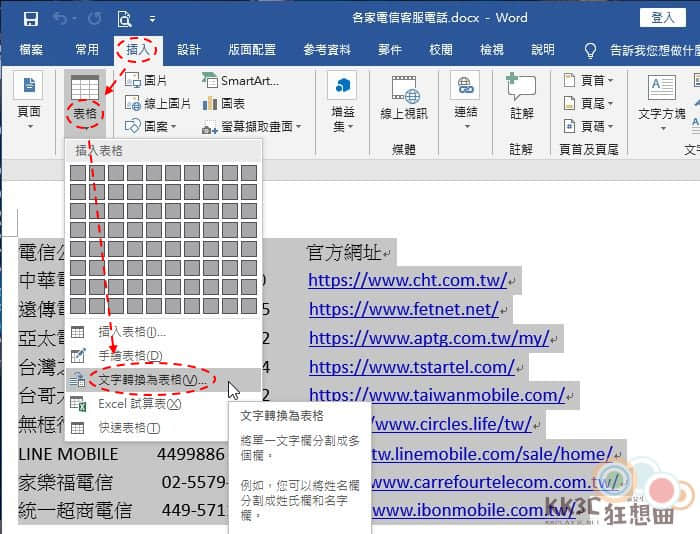The image size is (700, 534).
Task: Open the 頁首 header dropdown
Action: coord(588,80)
